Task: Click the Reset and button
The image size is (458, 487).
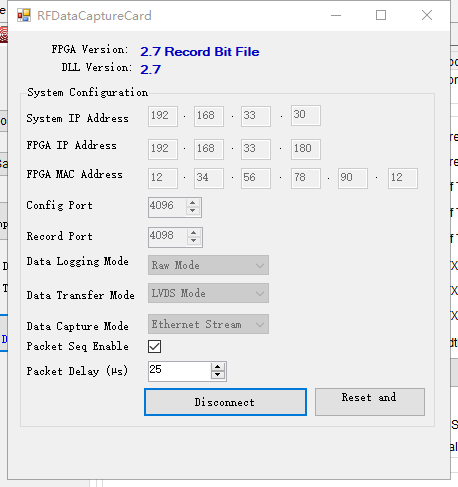Action: click(x=370, y=402)
